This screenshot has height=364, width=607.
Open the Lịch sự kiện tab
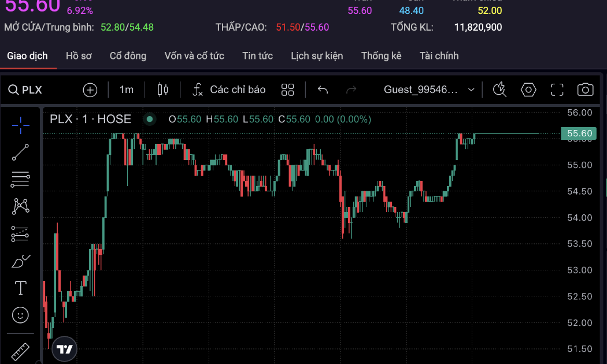[x=317, y=56]
